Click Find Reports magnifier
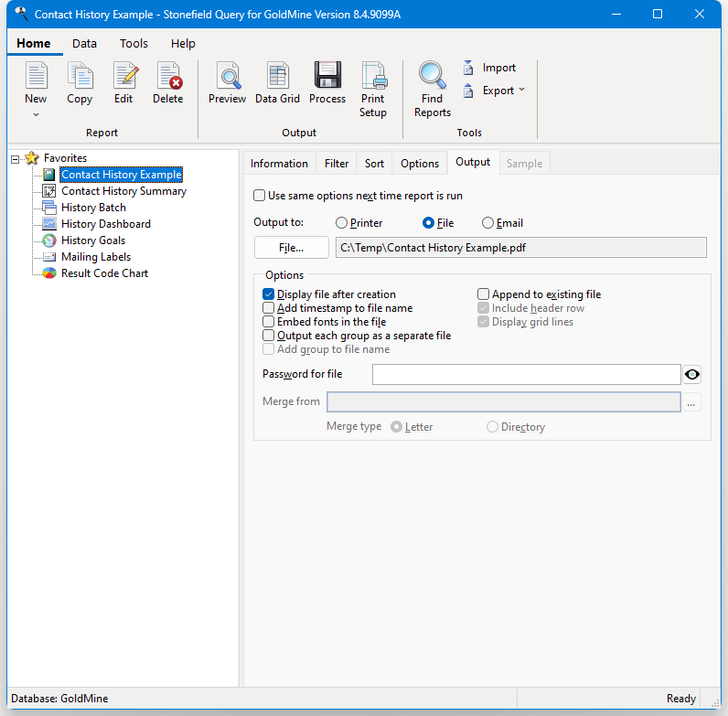 [x=433, y=74]
